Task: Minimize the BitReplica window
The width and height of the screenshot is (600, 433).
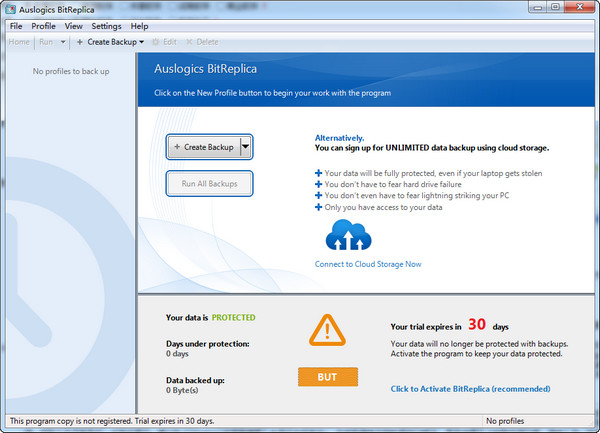Action: tap(538, 7)
